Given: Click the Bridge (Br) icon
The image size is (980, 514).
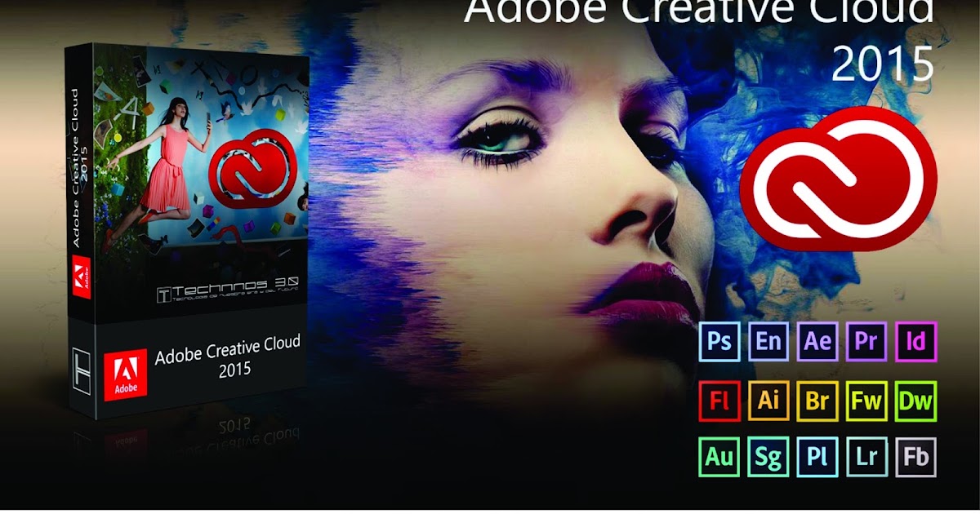Looking at the screenshot, I should 817,401.
